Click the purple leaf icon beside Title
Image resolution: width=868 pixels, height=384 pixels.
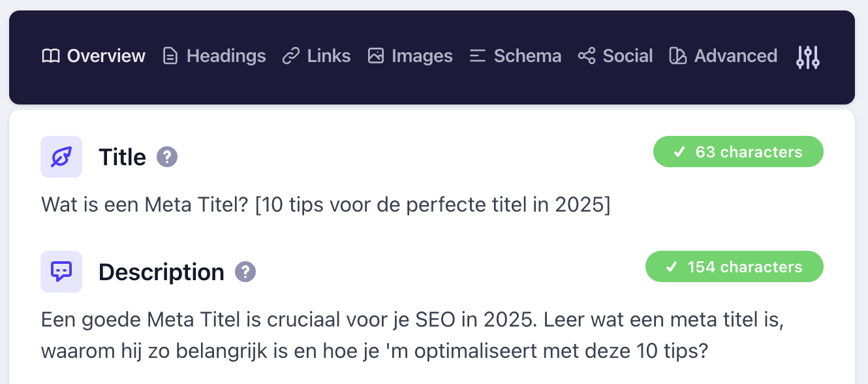(61, 157)
